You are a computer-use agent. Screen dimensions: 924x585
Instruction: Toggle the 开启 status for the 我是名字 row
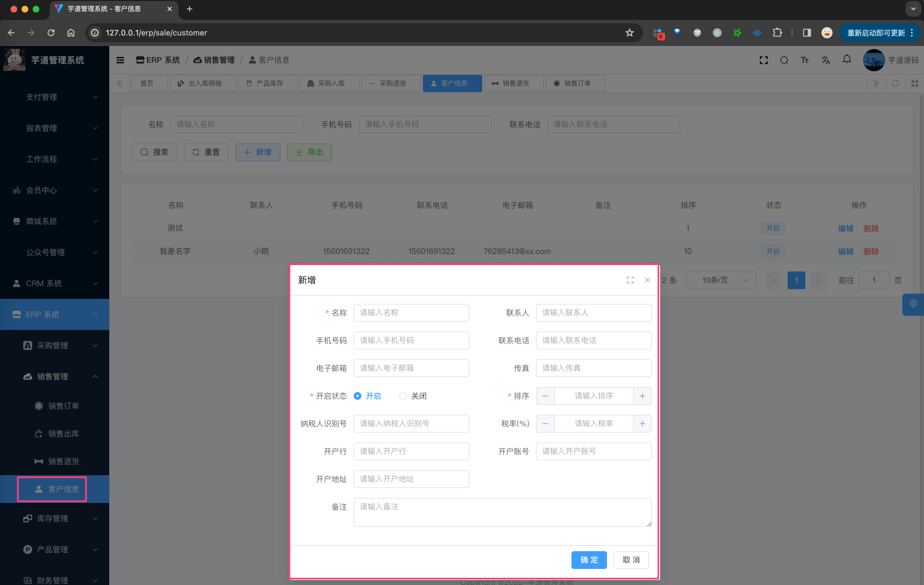pyautogui.click(x=773, y=251)
